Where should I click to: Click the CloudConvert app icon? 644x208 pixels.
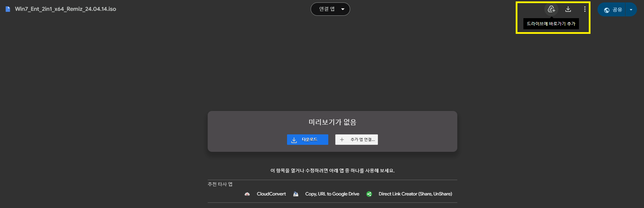[247, 194]
